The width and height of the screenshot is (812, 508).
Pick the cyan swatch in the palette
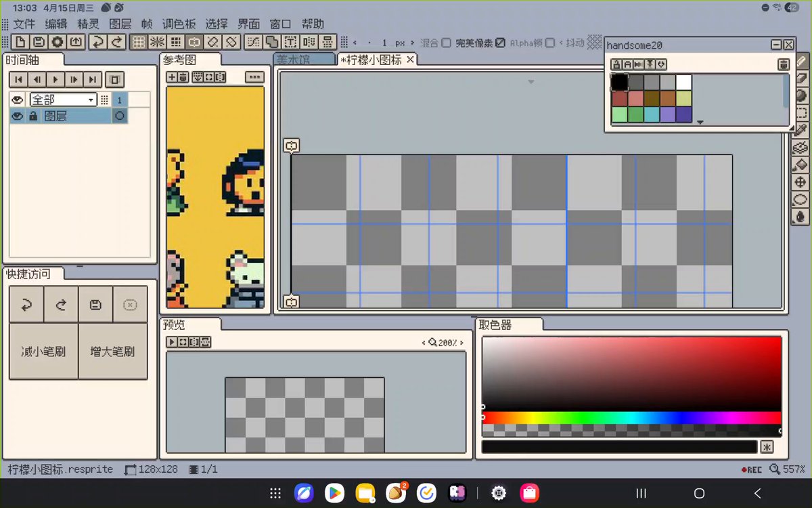[x=651, y=114]
